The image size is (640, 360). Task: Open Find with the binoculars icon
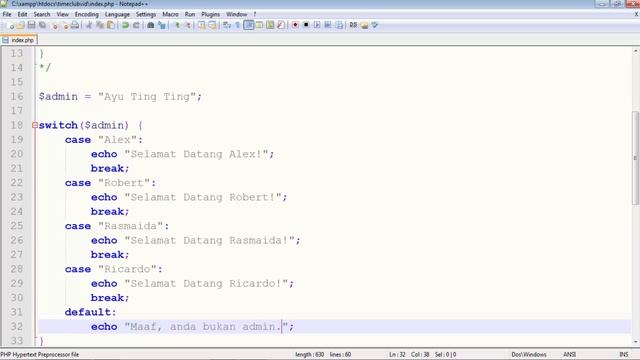[151, 25]
